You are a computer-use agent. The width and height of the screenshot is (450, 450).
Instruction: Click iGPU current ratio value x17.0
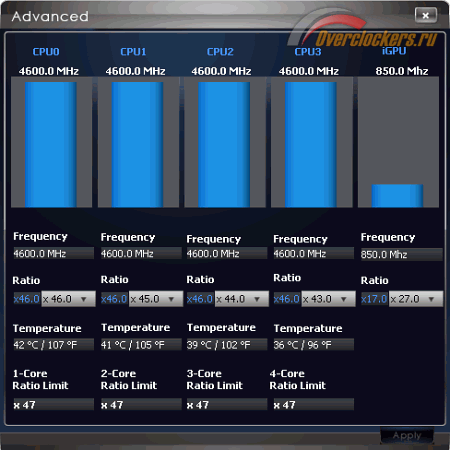coord(374,299)
